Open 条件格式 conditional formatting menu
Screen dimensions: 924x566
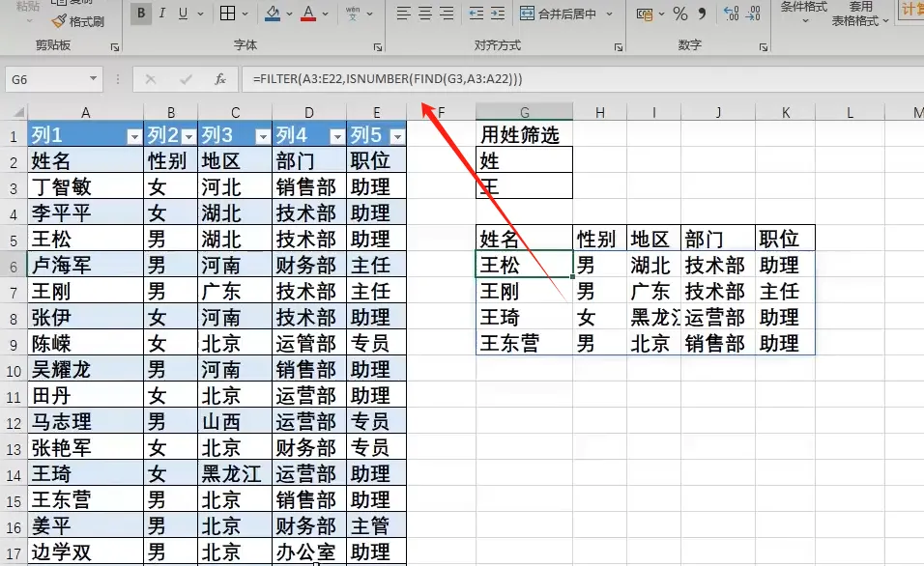click(x=804, y=12)
